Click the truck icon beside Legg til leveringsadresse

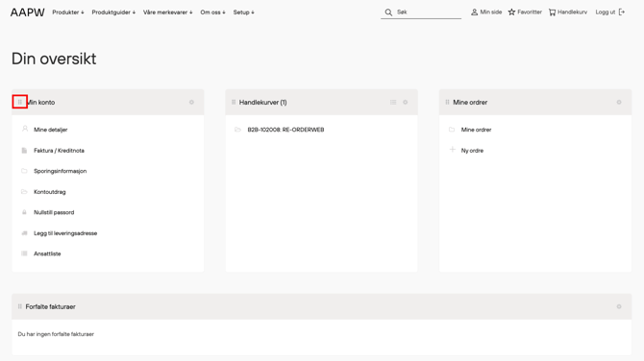pos(24,233)
